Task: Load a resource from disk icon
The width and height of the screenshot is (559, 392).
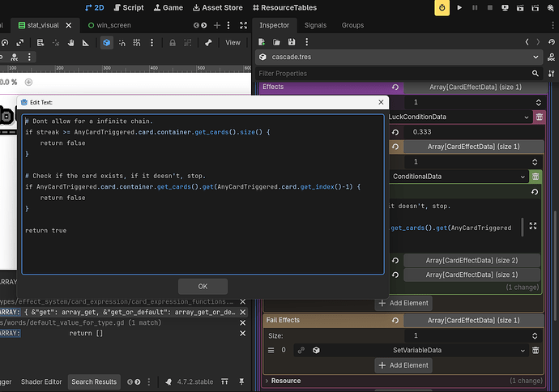Action: pyautogui.click(x=276, y=42)
